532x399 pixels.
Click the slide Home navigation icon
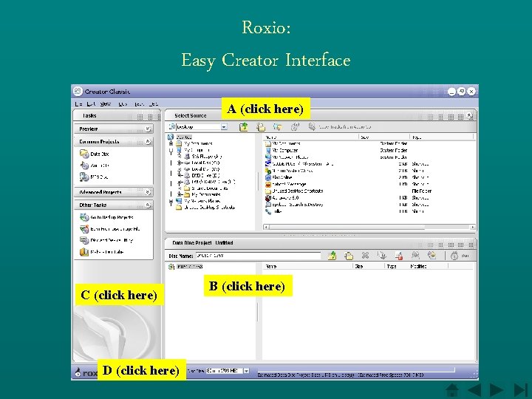(x=452, y=389)
